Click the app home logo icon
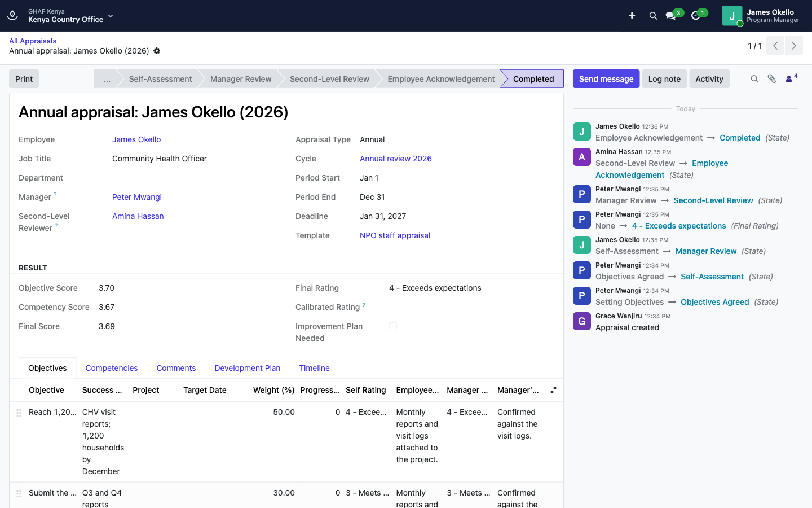The width and height of the screenshot is (812, 508). (12, 15)
